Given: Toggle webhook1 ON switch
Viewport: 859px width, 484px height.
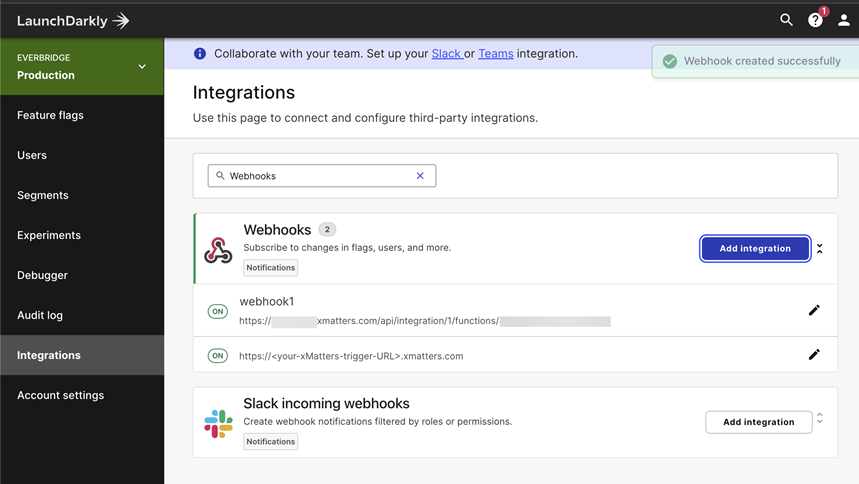Looking at the screenshot, I should tap(217, 311).
